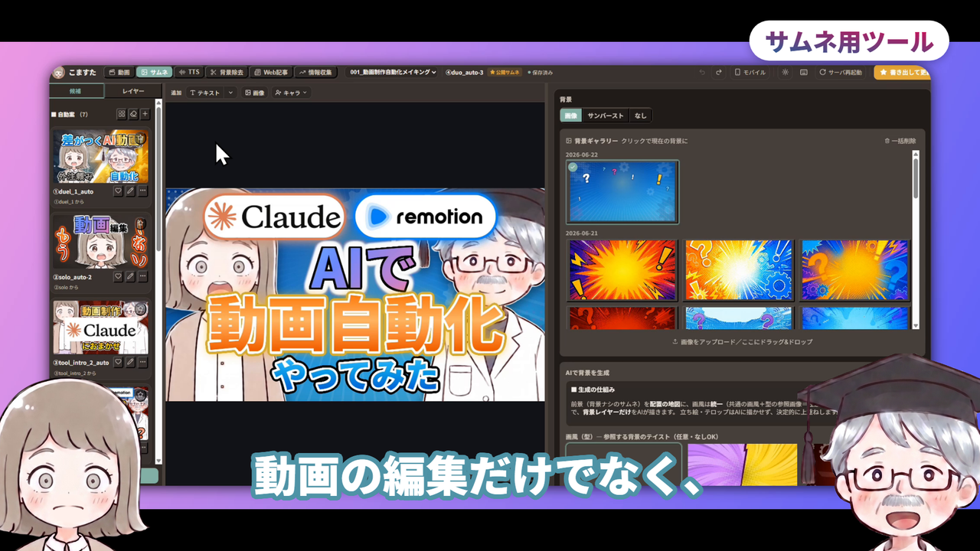Click the 画像をアップロード upload area
This screenshot has height=551, width=980.
pos(742,341)
